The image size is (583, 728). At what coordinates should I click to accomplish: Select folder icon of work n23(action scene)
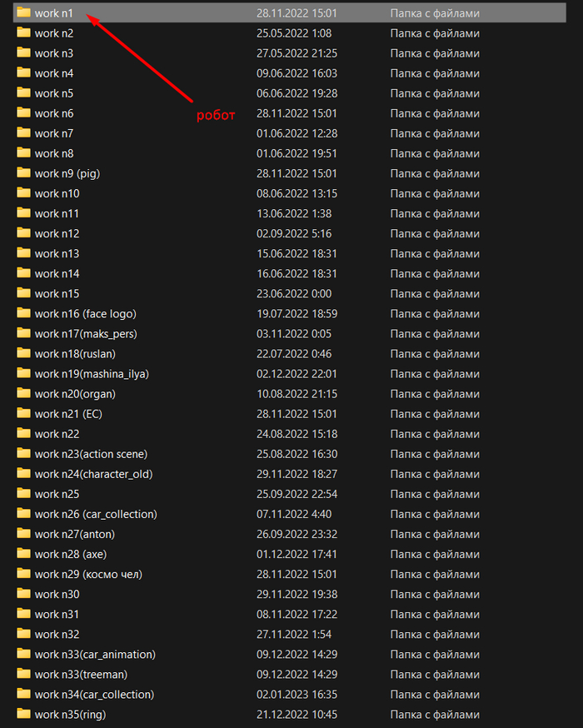click(x=23, y=453)
